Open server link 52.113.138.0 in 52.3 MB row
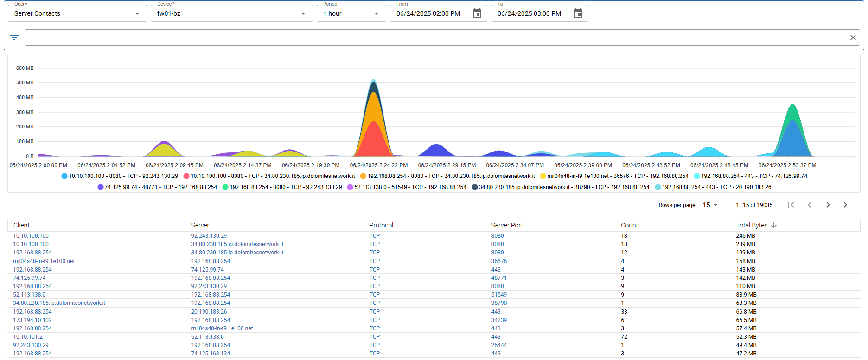Viewport: 868px width, 360px height. (x=207, y=337)
